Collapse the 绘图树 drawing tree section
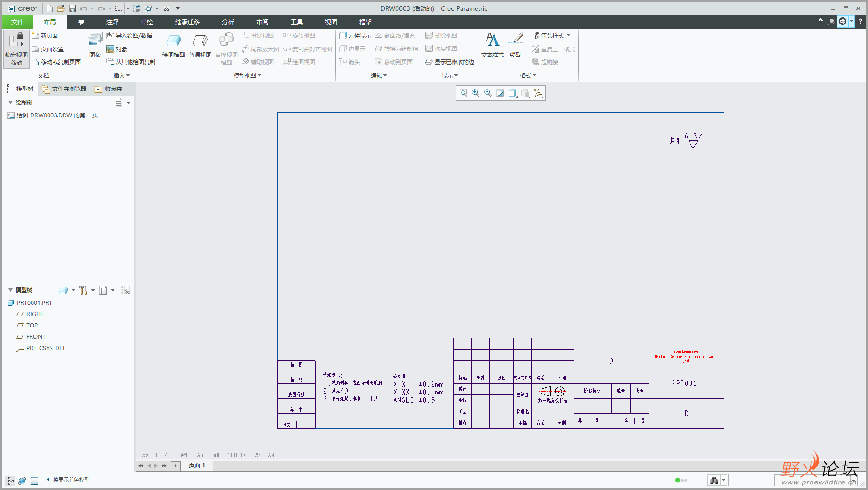Screen dimensions: 868x490 pos(10,102)
